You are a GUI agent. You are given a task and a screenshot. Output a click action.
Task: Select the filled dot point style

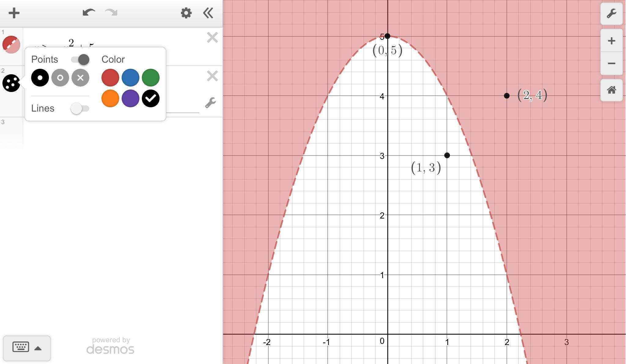(x=40, y=78)
